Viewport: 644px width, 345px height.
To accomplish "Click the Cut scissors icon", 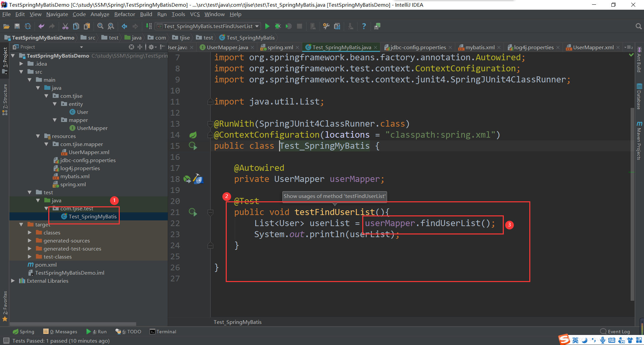I will tap(65, 26).
